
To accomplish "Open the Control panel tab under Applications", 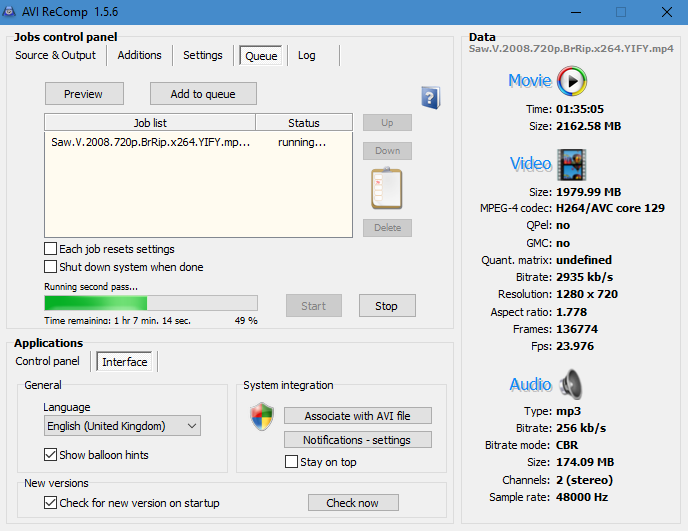I will (x=47, y=361).
